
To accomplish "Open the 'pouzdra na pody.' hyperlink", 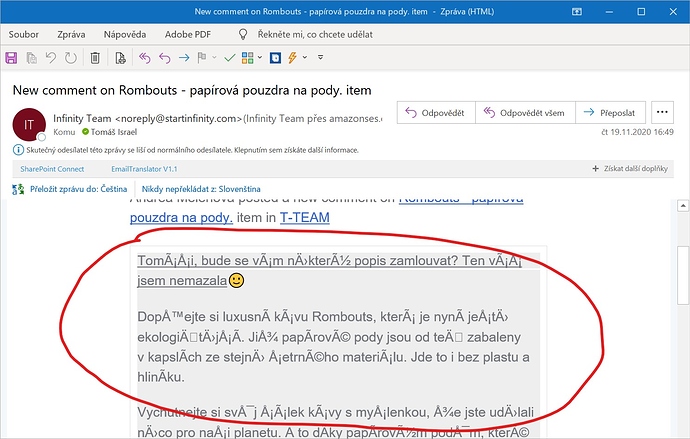I will [181, 217].
